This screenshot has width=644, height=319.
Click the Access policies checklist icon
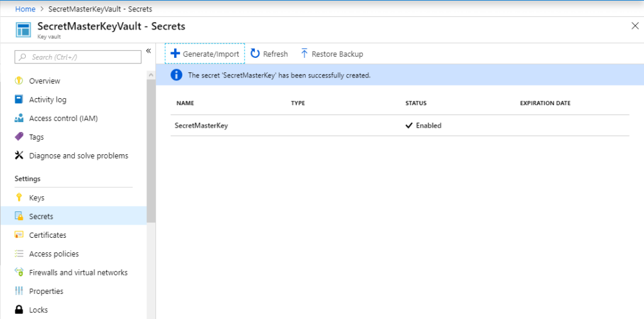pos(19,254)
